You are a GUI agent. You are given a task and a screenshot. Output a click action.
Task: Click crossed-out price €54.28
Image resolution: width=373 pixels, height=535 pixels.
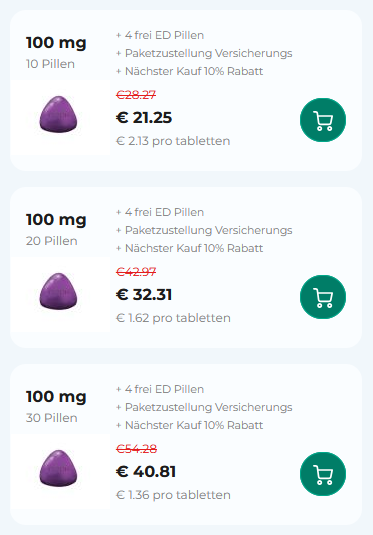pyautogui.click(x=137, y=448)
